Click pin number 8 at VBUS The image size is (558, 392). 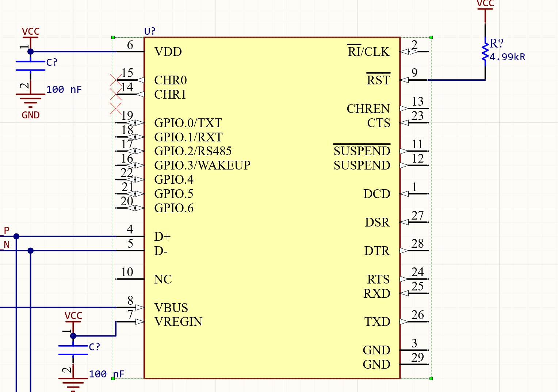pos(130,301)
